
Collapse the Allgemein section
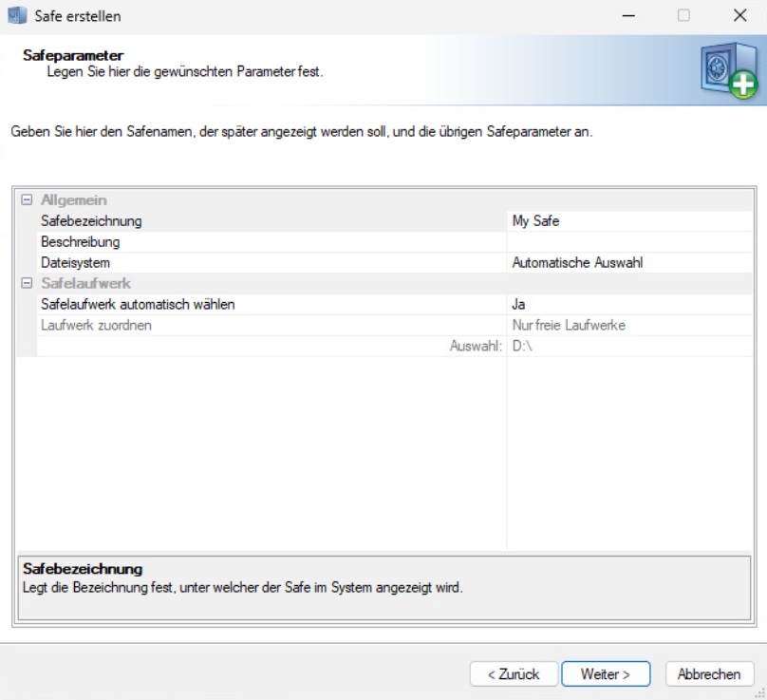[x=27, y=200]
